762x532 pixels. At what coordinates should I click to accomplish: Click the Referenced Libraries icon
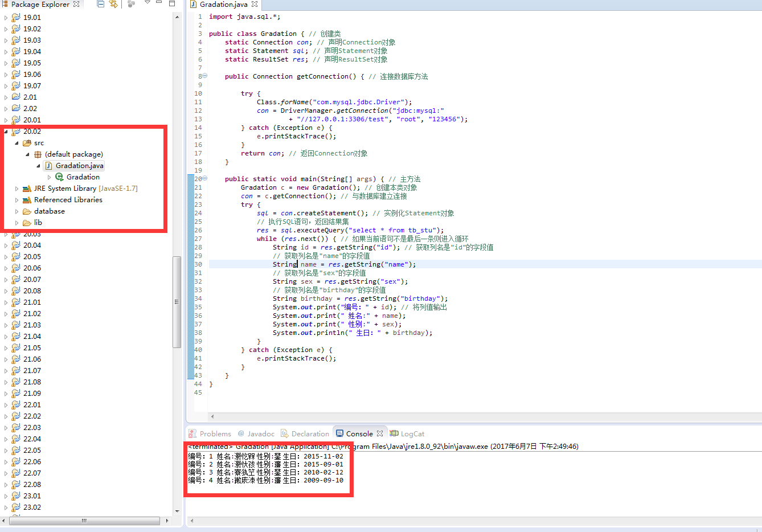coord(27,200)
